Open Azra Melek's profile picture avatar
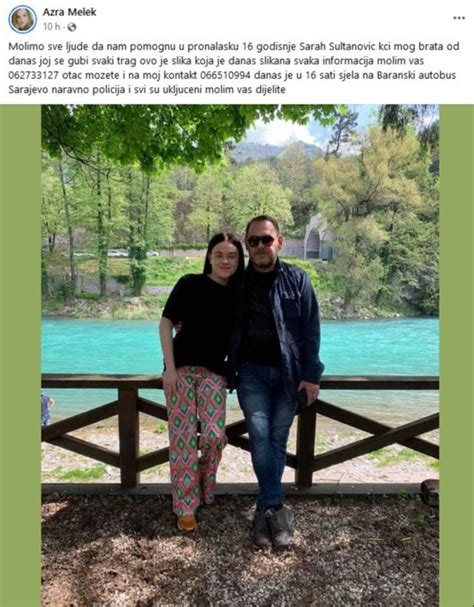 [x=22, y=19]
